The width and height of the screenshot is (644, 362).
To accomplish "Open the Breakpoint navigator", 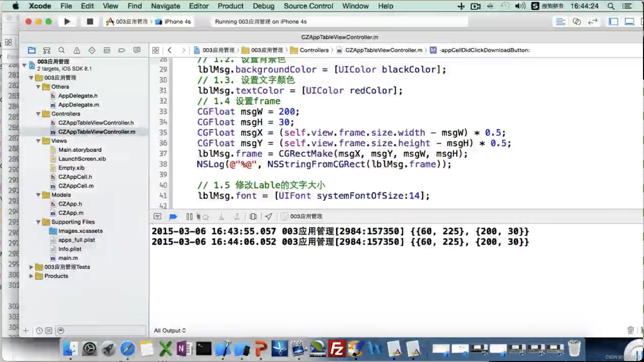I will click(x=122, y=50).
